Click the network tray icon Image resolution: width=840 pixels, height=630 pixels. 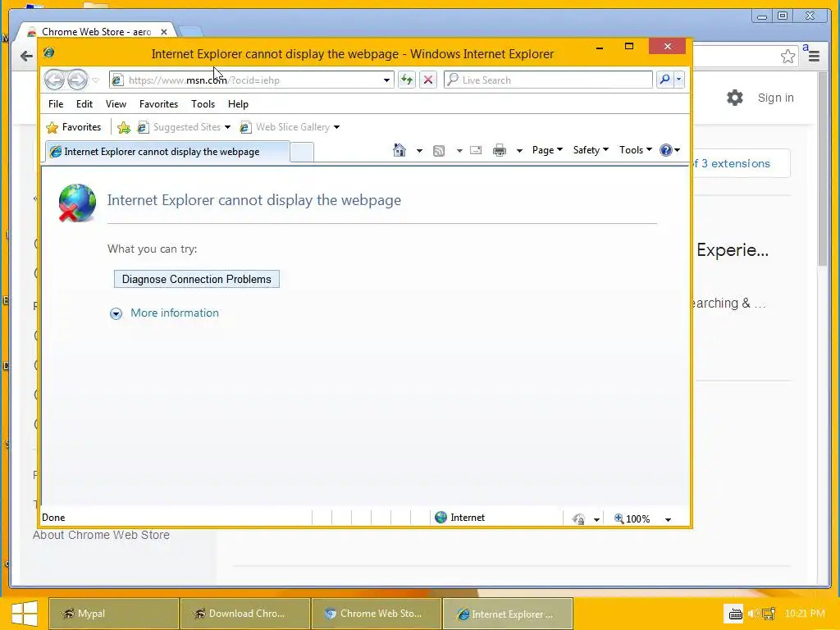[769, 614]
